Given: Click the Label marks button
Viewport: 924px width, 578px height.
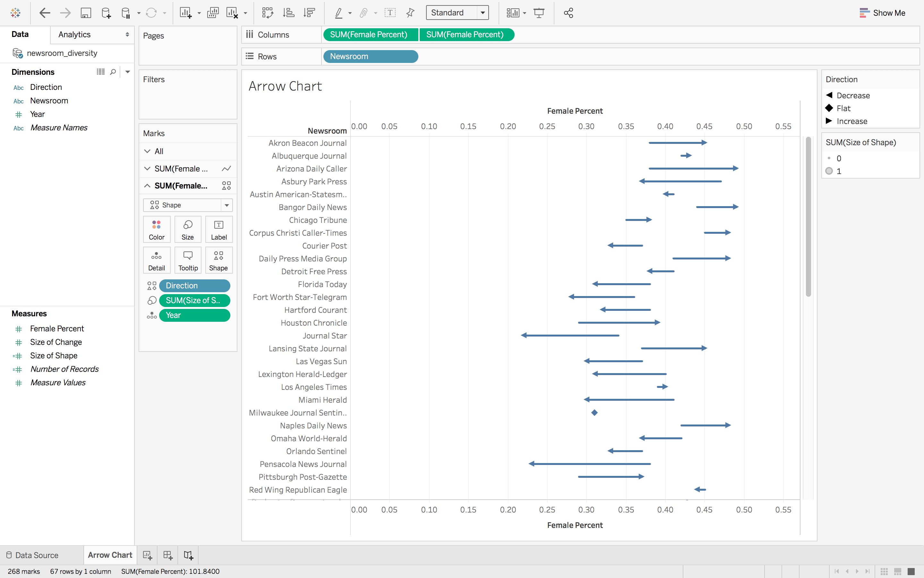Looking at the screenshot, I should (219, 229).
